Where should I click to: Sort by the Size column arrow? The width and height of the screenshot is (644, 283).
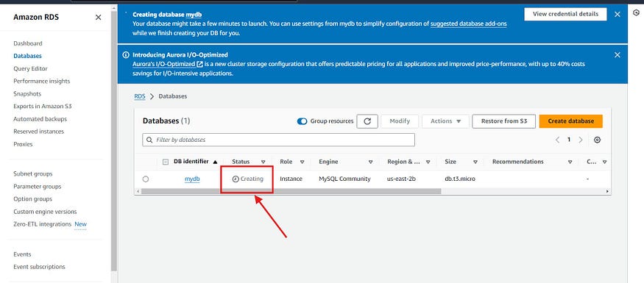point(475,162)
